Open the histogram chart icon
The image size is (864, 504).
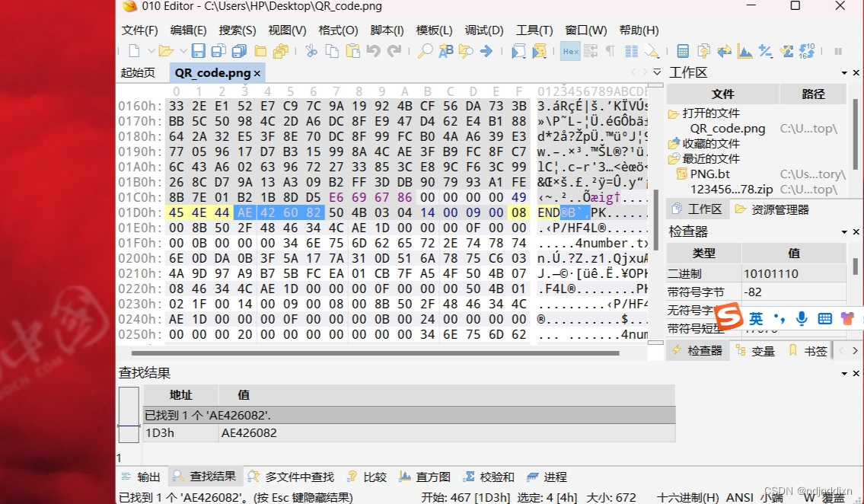745,51
